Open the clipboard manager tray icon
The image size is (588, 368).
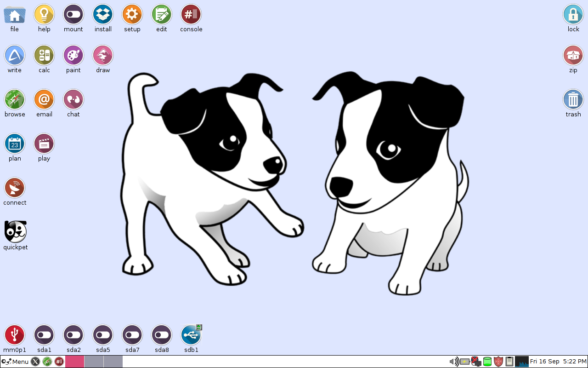pos(509,362)
